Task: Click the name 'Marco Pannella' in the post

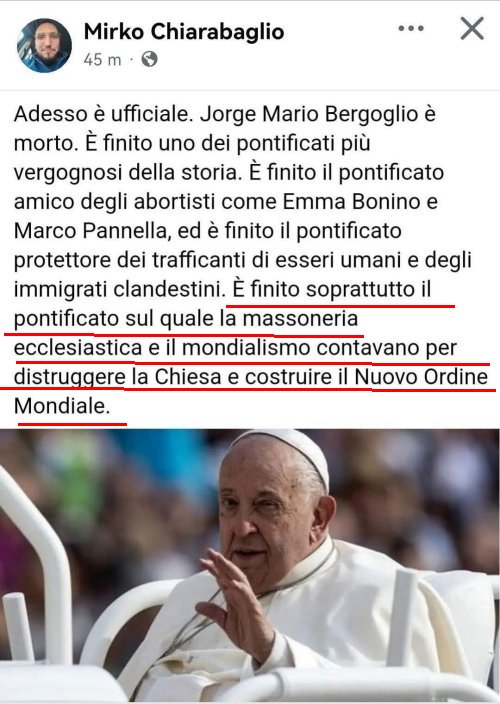Action: 90,231
